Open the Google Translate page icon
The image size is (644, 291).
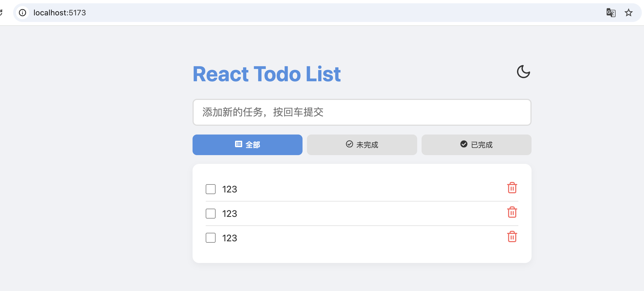(611, 13)
